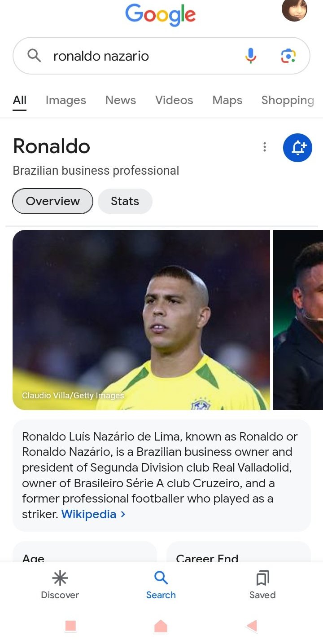Open the account profile avatar
Image resolution: width=323 pixels, height=644 pixels.
294,10
